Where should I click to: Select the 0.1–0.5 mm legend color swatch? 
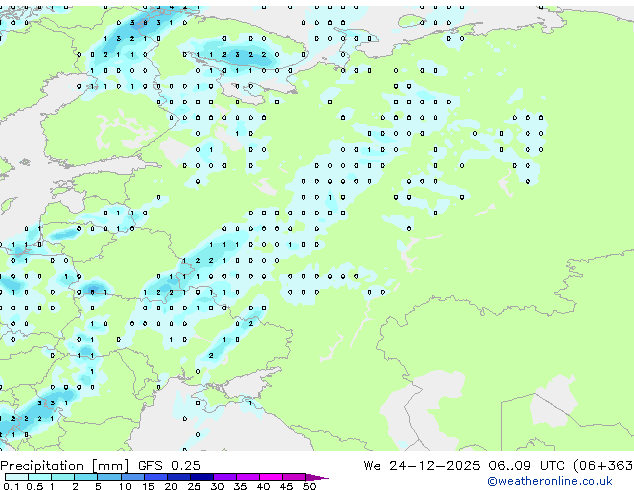point(17,477)
